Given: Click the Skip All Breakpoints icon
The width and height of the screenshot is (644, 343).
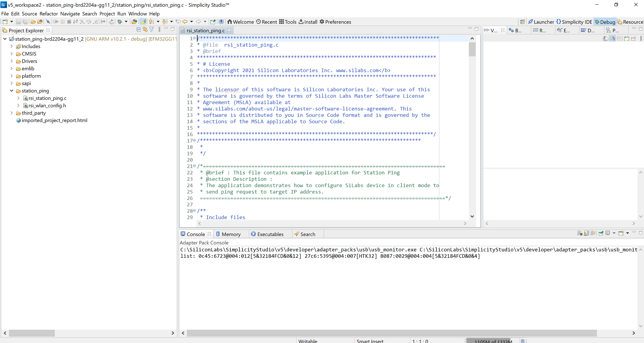Looking at the screenshot, I should [48, 21].
